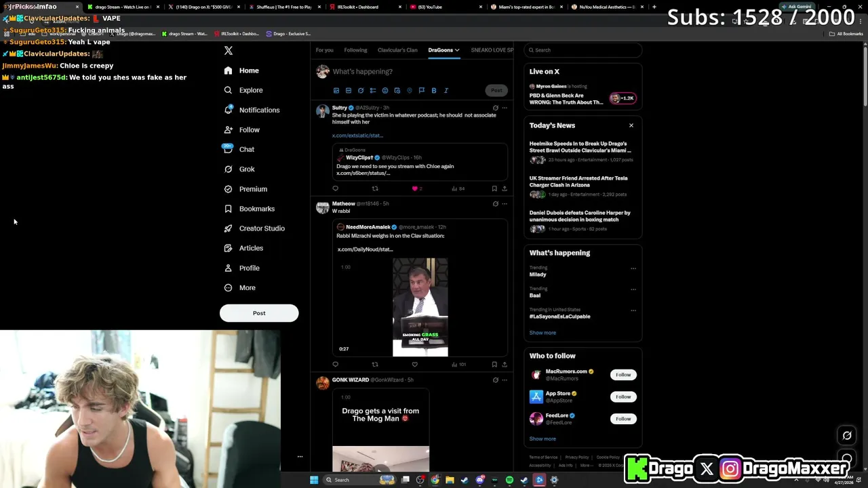The width and height of the screenshot is (868, 488).
Task: Open Articles in the sidebar
Action: click(243, 248)
